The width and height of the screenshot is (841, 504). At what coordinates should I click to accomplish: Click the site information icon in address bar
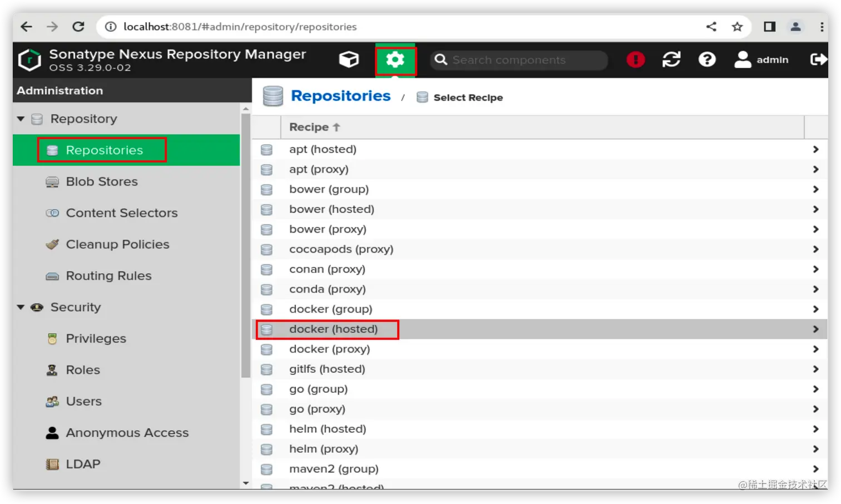click(x=111, y=27)
